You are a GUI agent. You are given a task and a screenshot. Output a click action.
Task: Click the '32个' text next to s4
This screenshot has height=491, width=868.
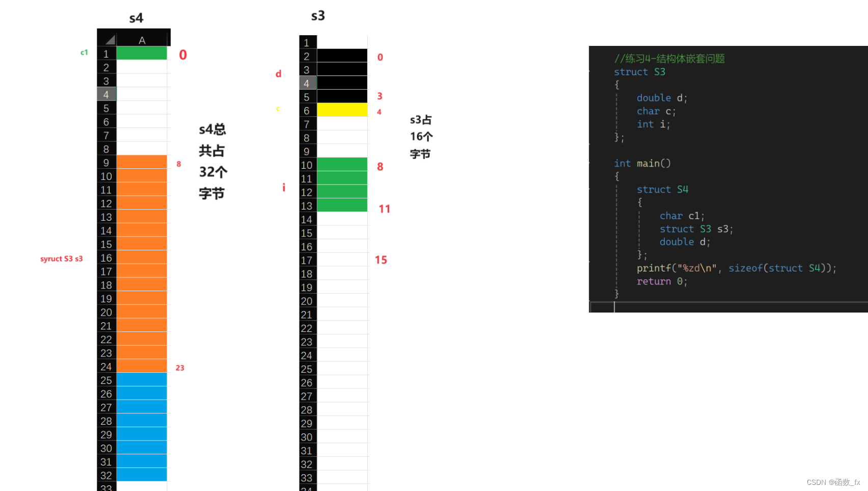213,172
